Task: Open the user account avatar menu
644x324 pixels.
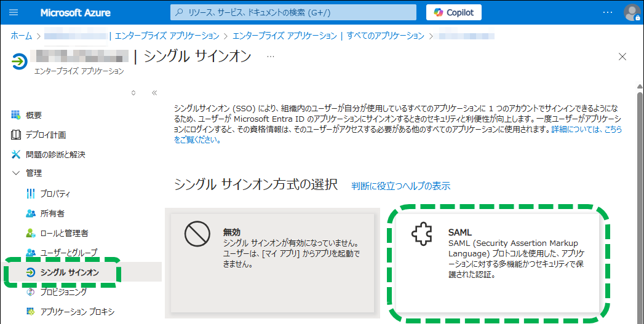Action: click(632, 12)
